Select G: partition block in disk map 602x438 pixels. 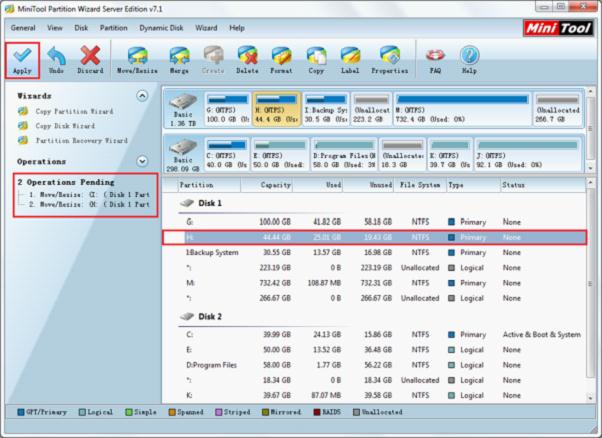click(x=227, y=109)
